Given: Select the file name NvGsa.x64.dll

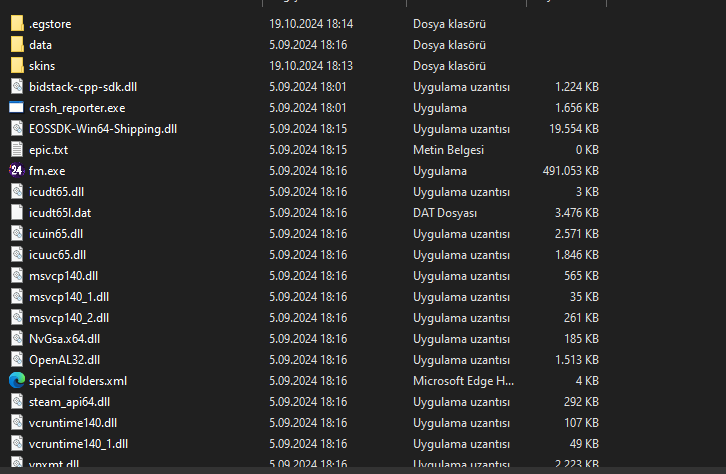Looking at the screenshot, I should point(64,339).
